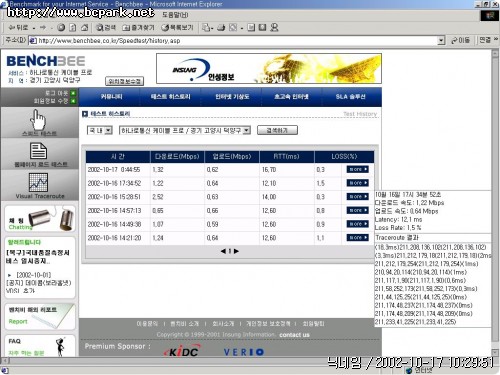Click the 이동 (Go) button
Screen dimensions: 500x375
pyautogui.click(x=460, y=41)
